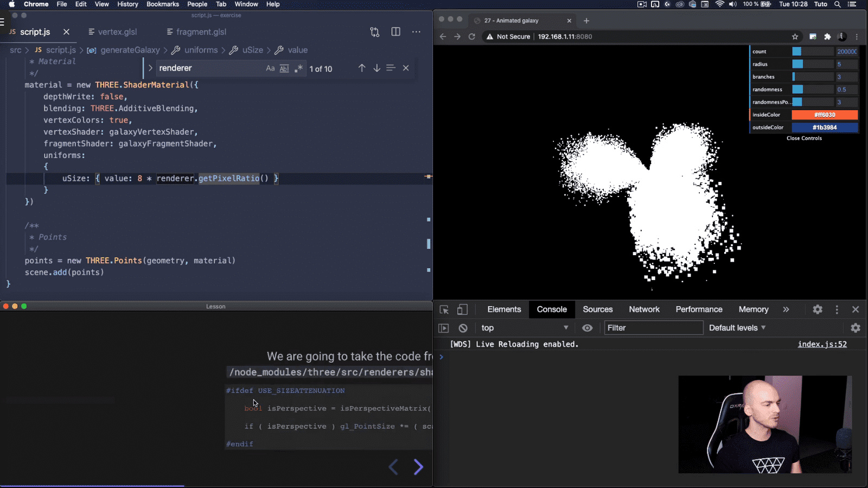The image size is (868, 488).
Task: Open the Default levels dropdown
Action: click(737, 328)
